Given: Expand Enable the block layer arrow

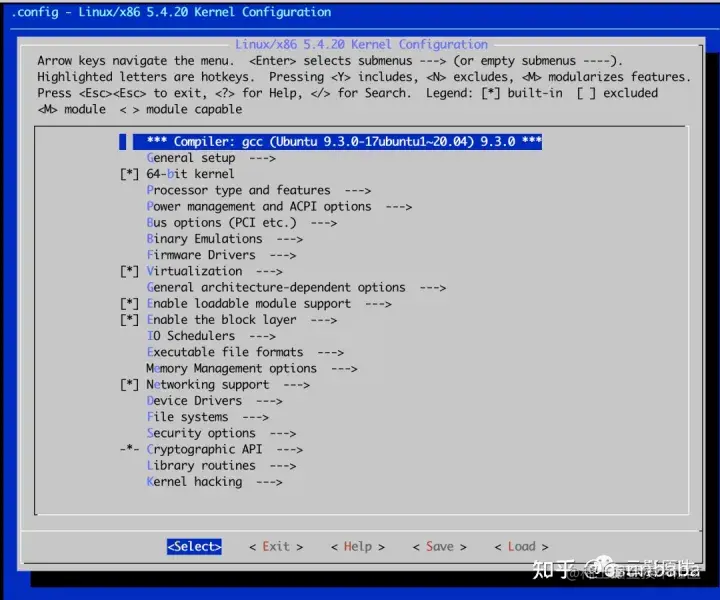Looking at the screenshot, I should coord(324,320).
